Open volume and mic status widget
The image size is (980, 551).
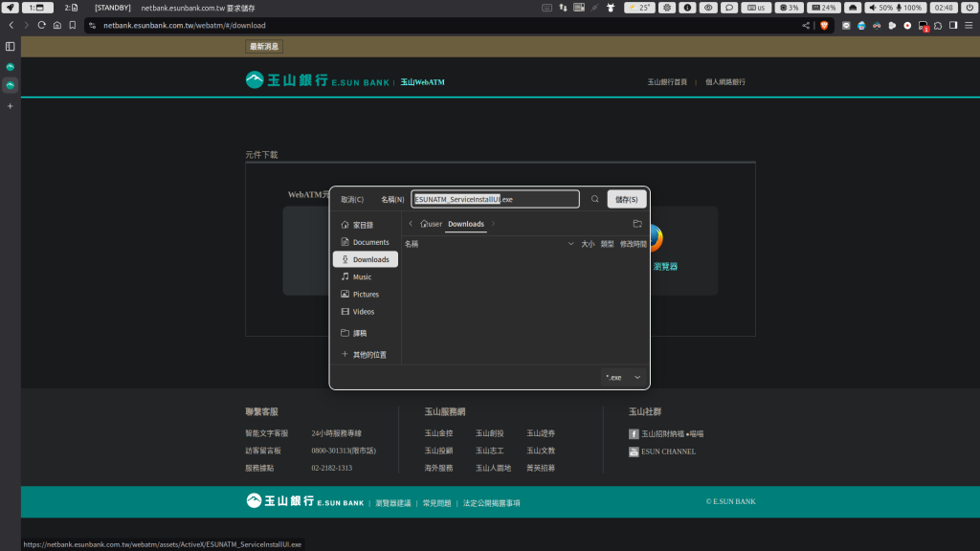pyautogui.click(x=895, y=8)
